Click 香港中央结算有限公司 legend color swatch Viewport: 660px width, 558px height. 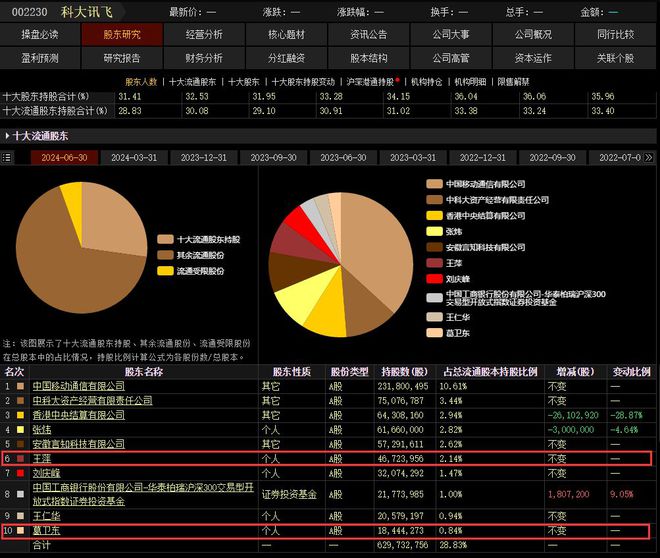434,215
